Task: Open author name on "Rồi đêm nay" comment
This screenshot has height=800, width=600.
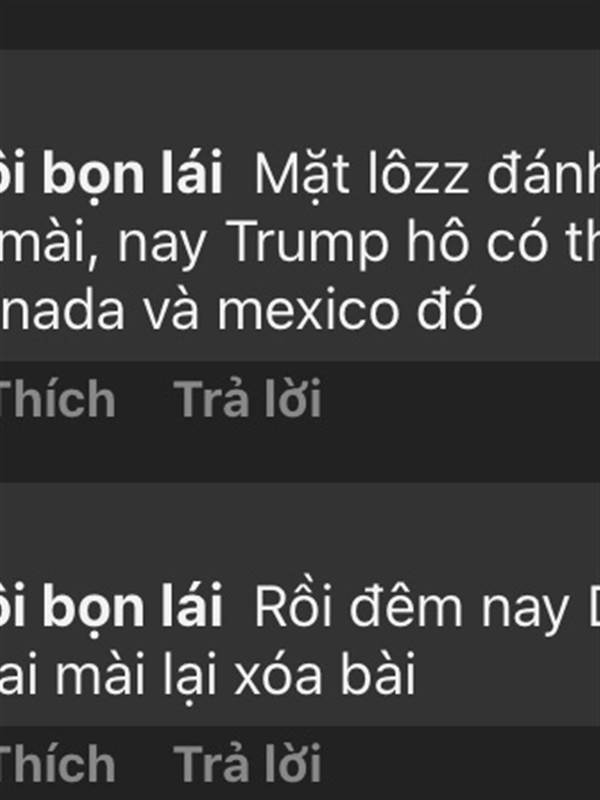Action: [x=111, y=606]
